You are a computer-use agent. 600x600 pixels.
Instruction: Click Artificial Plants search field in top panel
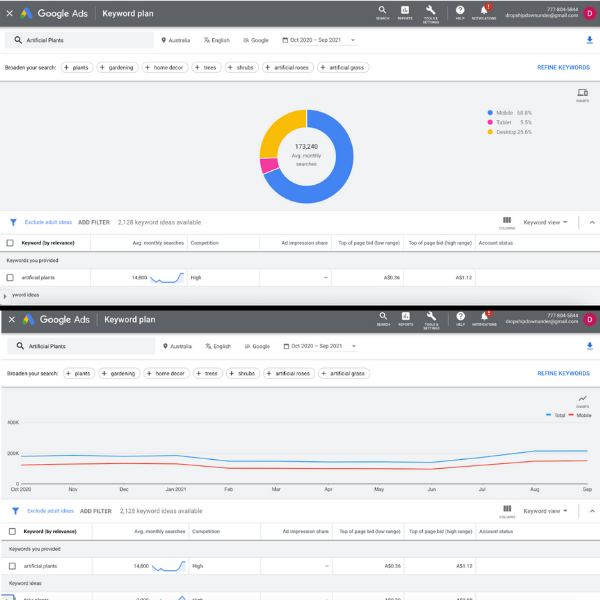point(79,40)
